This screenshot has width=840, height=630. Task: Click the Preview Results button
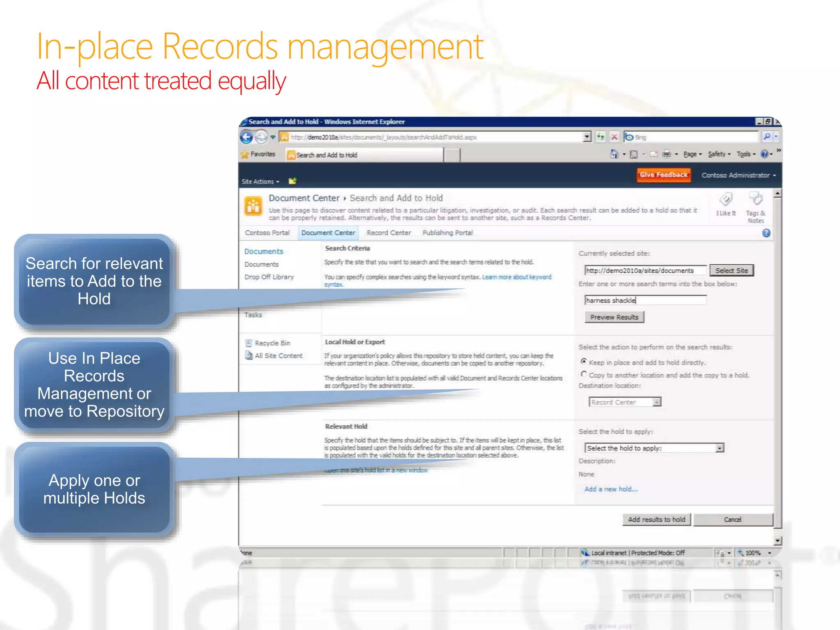pos(614,317)
